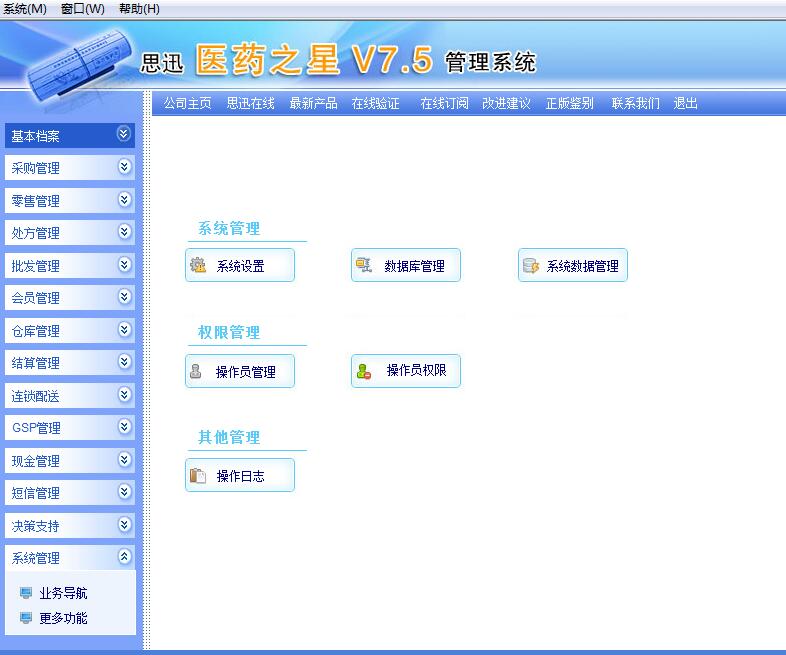786x655 pixels.
Task: Click the user icon on 操作员权限
Action: 363,371
